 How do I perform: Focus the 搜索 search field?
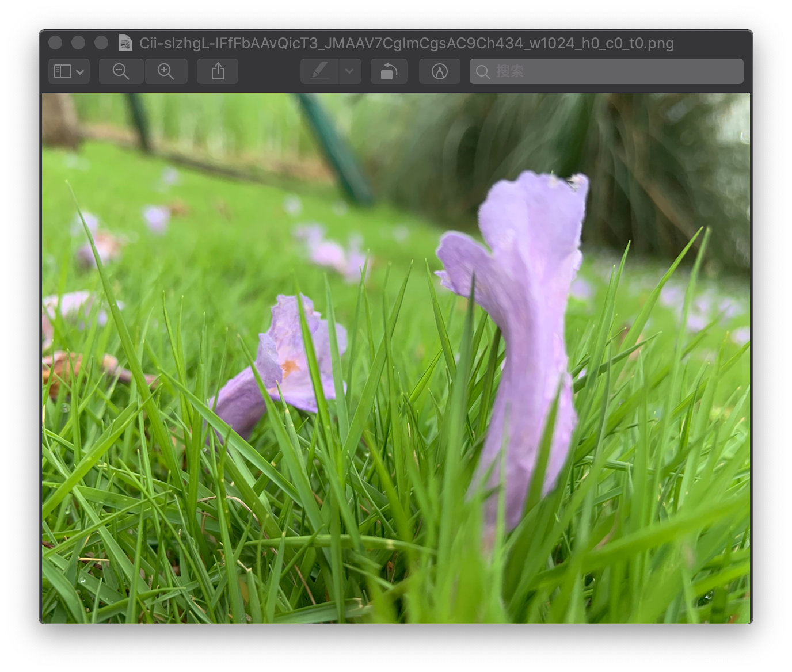click(x=607, y=71)
